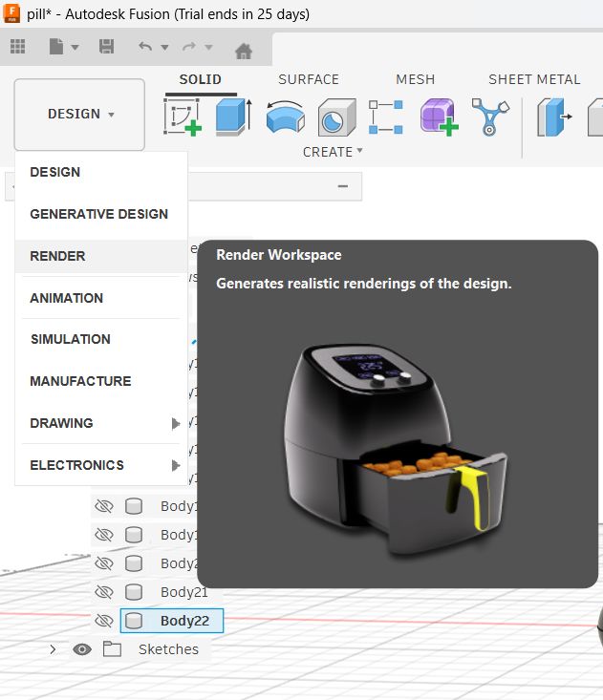Image resolution: width=603 pixels, height=700 pixels.
Task: Switch to the SURFACE tab
Action: [309, 79]
